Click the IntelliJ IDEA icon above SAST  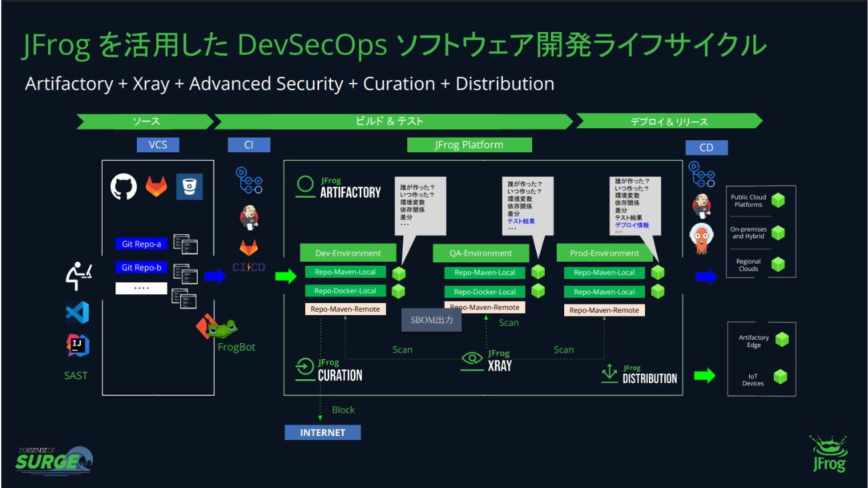77,345
